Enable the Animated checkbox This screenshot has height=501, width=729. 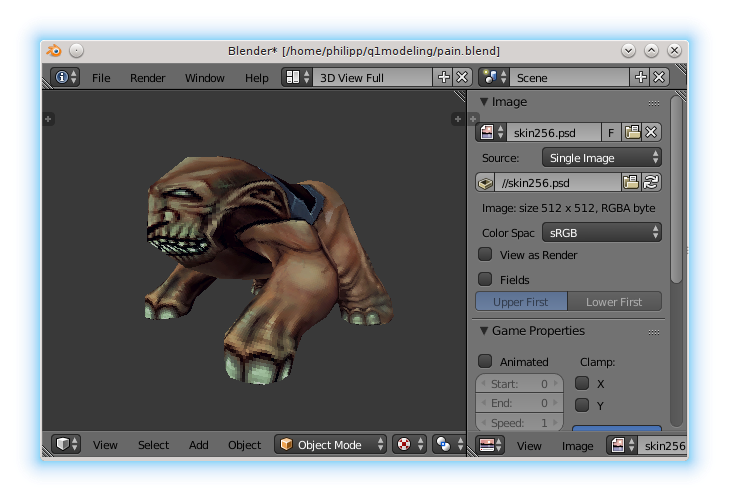tap(485, 361)
